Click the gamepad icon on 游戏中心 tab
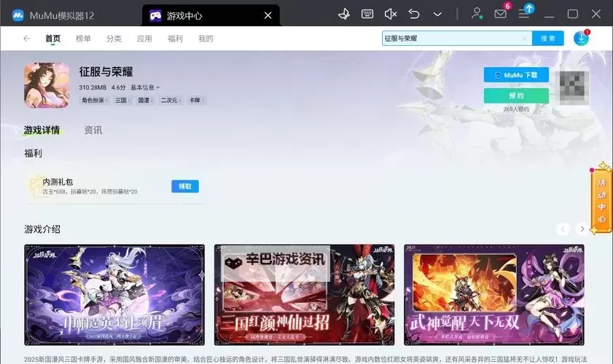This screenshot has width=613, height=364. (155, 15)
